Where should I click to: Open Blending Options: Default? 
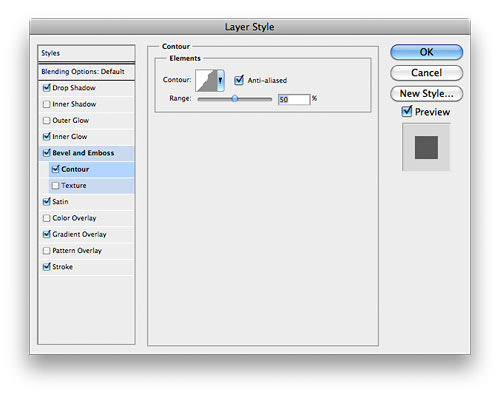86,72
